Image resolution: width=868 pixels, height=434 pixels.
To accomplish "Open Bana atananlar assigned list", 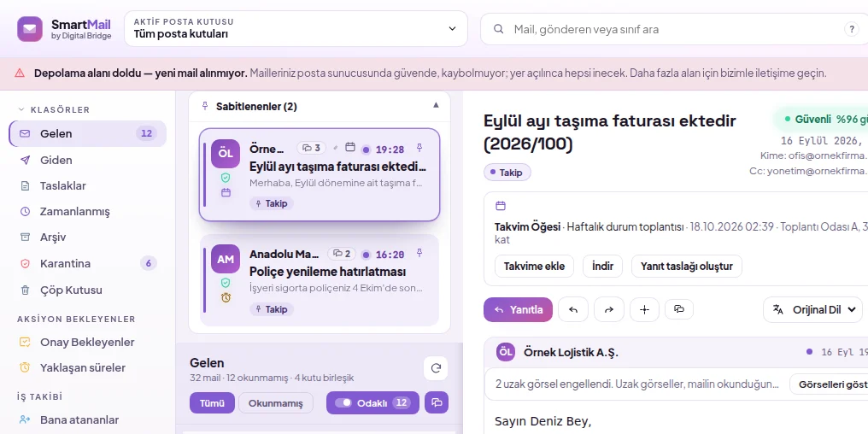I will coord(87,419).
